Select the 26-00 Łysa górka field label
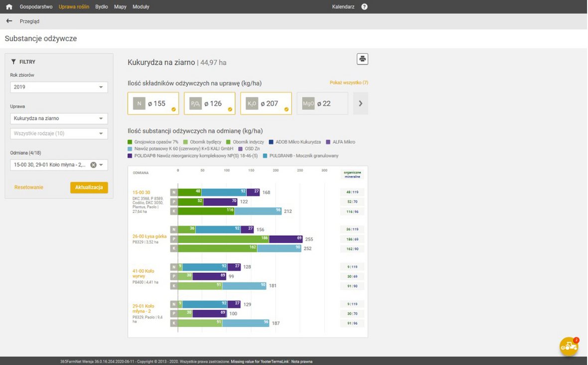The image size is (588, 365). (149, 237)
